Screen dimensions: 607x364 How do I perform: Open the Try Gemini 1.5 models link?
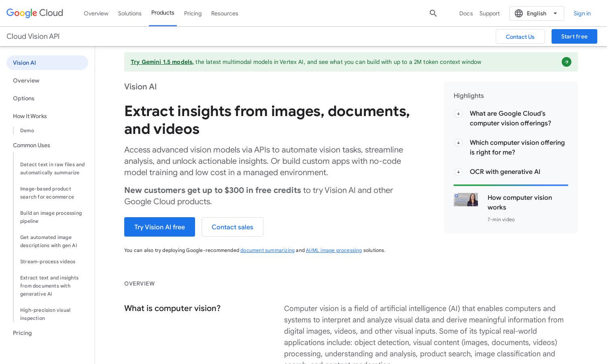[162, 62]
